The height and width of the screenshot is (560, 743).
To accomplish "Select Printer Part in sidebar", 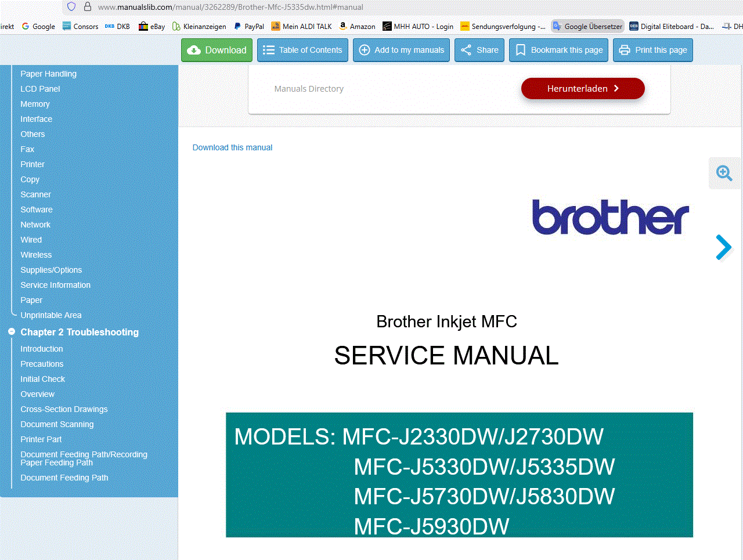I will tap(41, 439).
